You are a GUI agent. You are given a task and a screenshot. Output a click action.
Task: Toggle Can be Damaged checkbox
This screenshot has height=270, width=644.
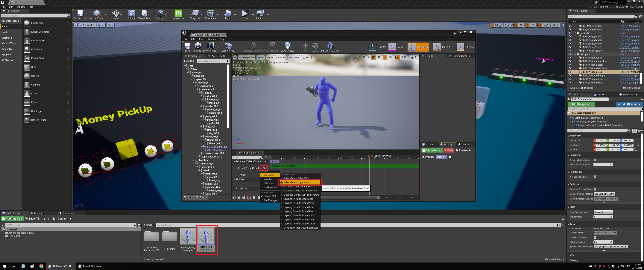pyautogui.click(x=595, y=237)
